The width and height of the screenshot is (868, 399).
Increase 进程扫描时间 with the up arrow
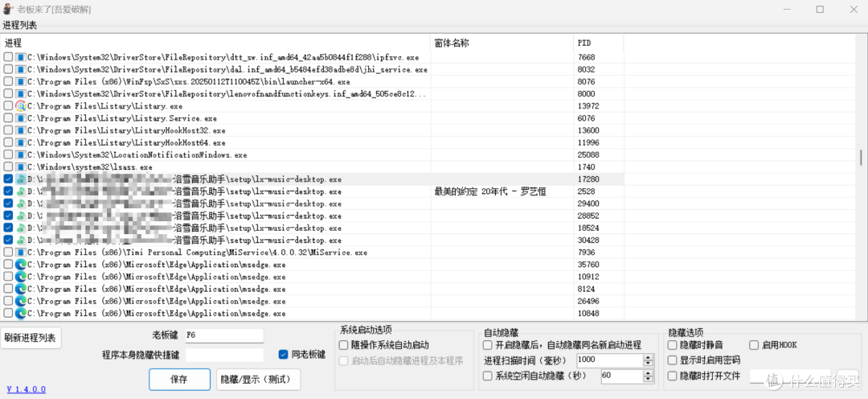[x=649, y=357]
